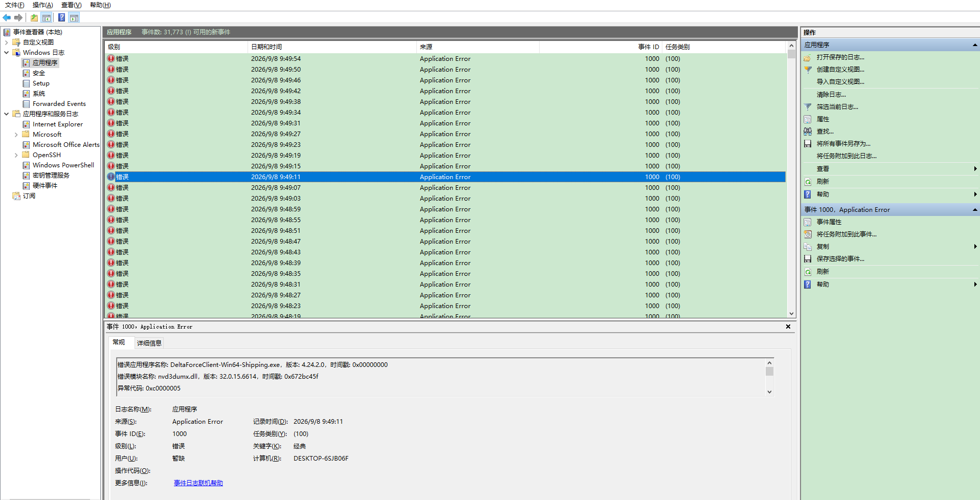The image size is (980, 500).
Task: Select the 订阅 tree item
Action: coord(29,196)
